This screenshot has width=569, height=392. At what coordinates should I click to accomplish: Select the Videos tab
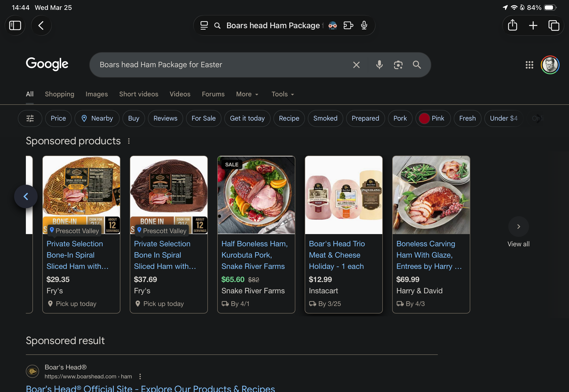click(180, 94)
